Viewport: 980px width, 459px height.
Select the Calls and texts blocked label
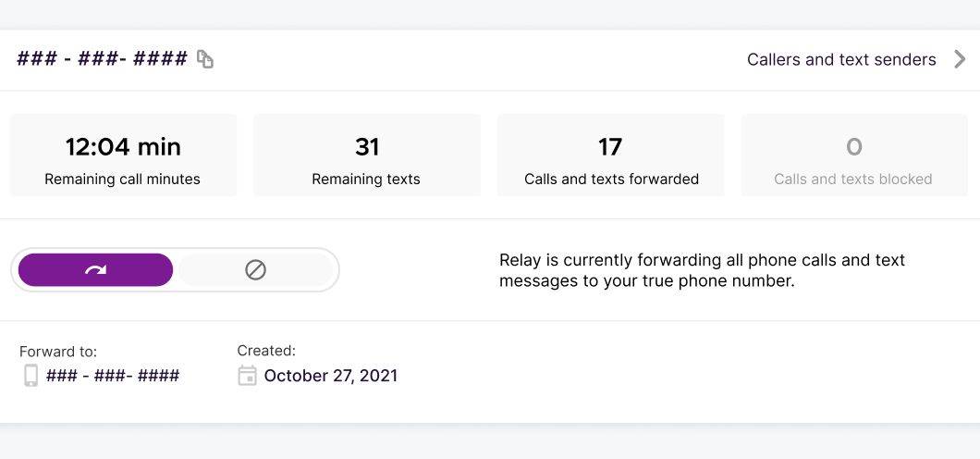pyautogui.click(x=852, y=179)
